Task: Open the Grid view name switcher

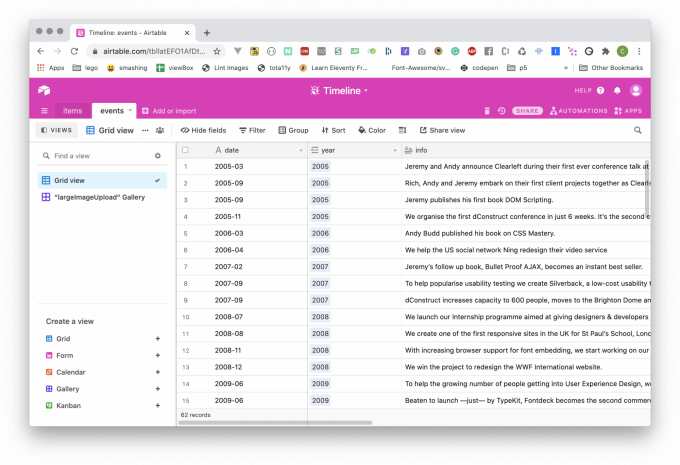Action: coord(110,130)
